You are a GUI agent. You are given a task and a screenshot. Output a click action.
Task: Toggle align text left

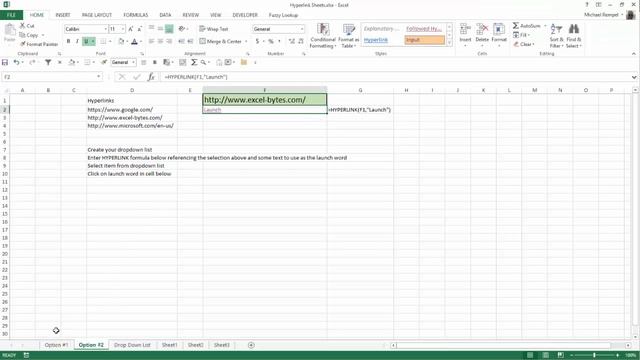[x=151, y=41]
